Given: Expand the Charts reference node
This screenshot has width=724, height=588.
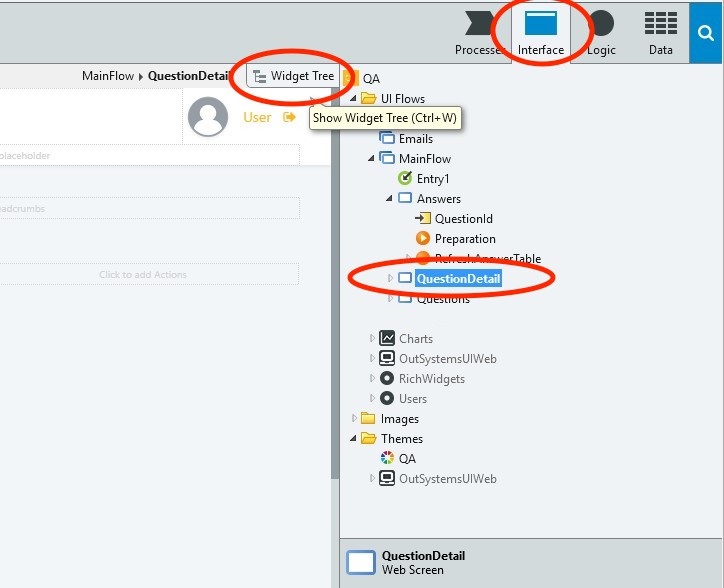Looking at the screenshot, I should point(372,338).
